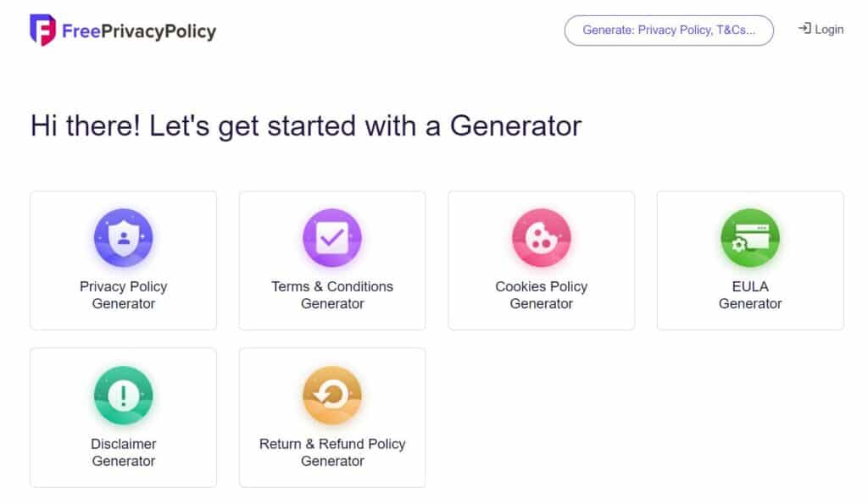This screenshot has height=504, width=868.
Task: Click the Disclaimer exclamation mark icon
Action: coord(124,396)
